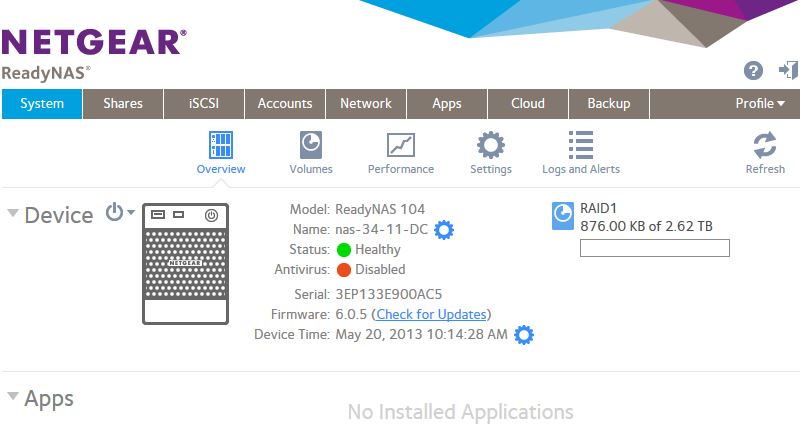Viewport: 803px width, 435px height.
Task: Click the firmware version 6.0.5
Action: tap(351, 315)
